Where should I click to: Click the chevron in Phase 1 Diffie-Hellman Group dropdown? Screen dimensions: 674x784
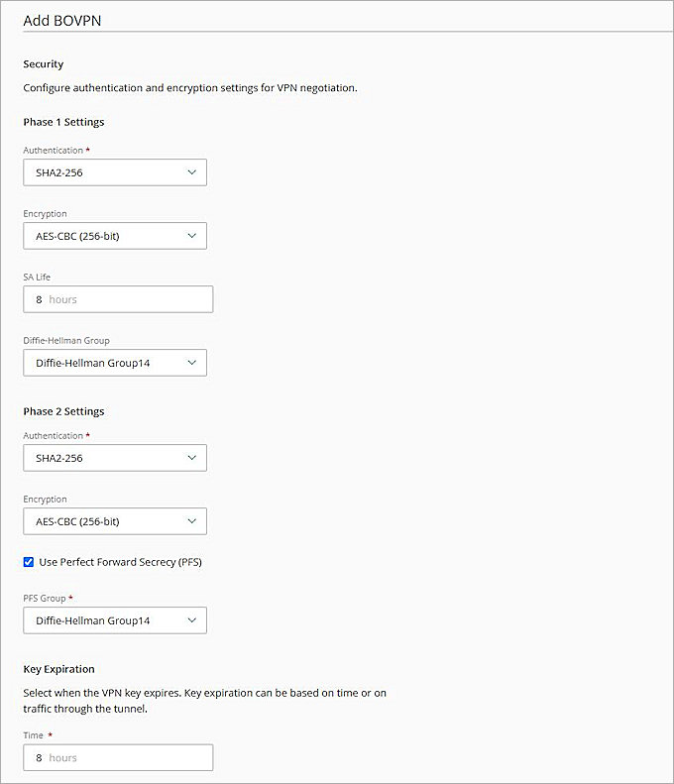point(191,363)
